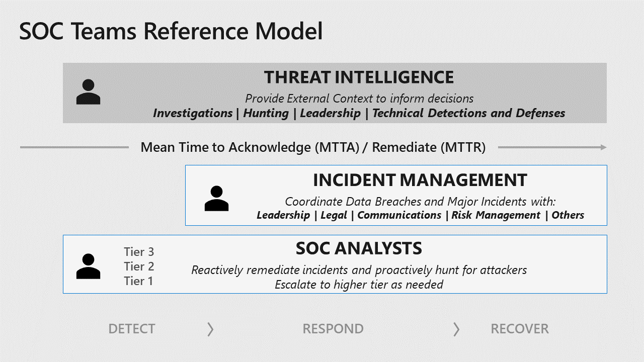Click the right-pointing MTTR arrow
Screen dimensions: 644x362
click(551, 147)
